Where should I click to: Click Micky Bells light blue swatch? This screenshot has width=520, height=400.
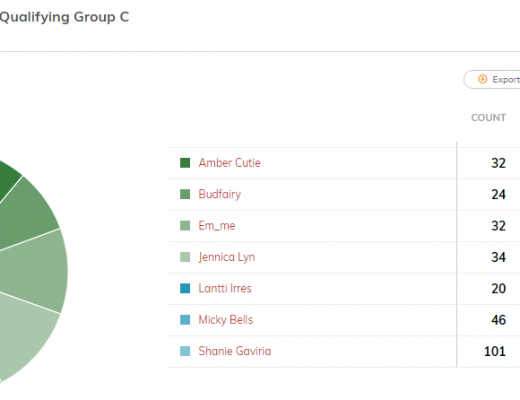(x=185, y=320)
